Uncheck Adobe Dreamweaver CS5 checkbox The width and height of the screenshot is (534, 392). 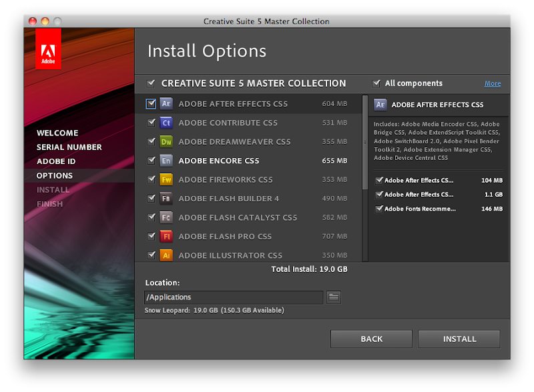(x=152, y=141)
